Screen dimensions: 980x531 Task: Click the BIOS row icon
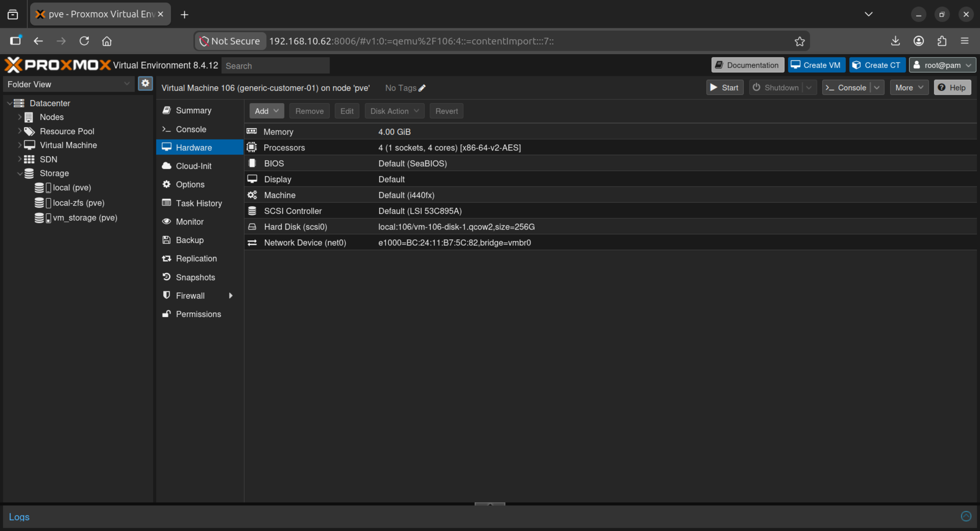click(x=252, y=163)
